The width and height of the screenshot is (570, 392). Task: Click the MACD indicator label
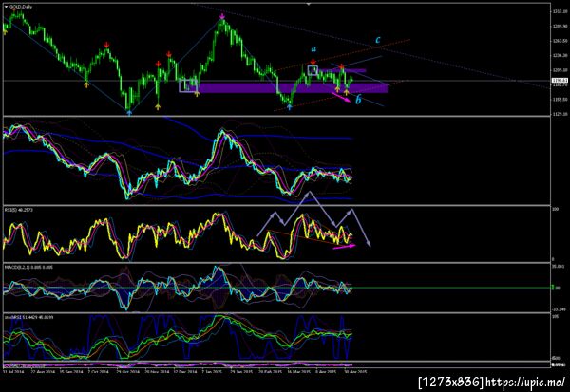pyautogui.click(x=28, y=268)
